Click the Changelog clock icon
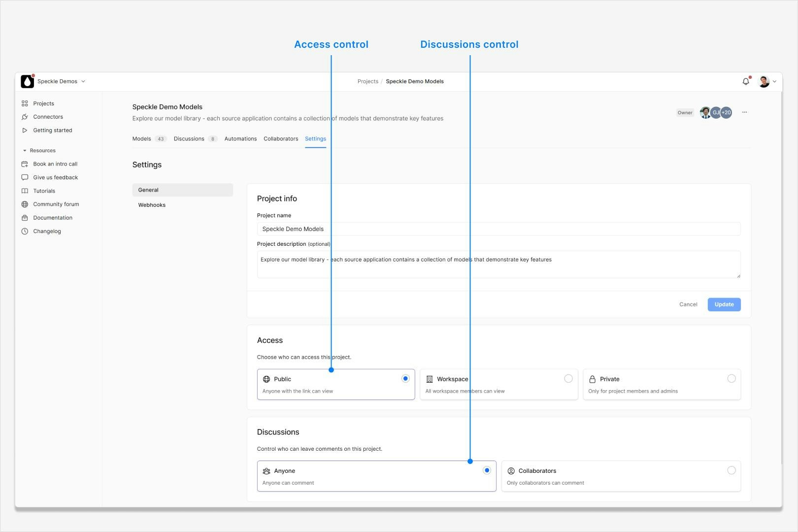Image resolution: width=798 pixels, height=532 pixels. point(25,231)
